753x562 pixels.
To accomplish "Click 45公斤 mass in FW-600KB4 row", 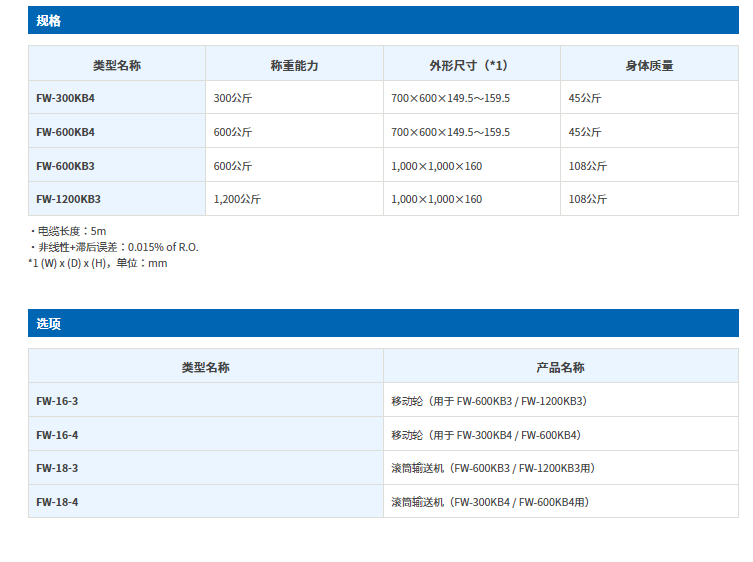I will point(649,131).
